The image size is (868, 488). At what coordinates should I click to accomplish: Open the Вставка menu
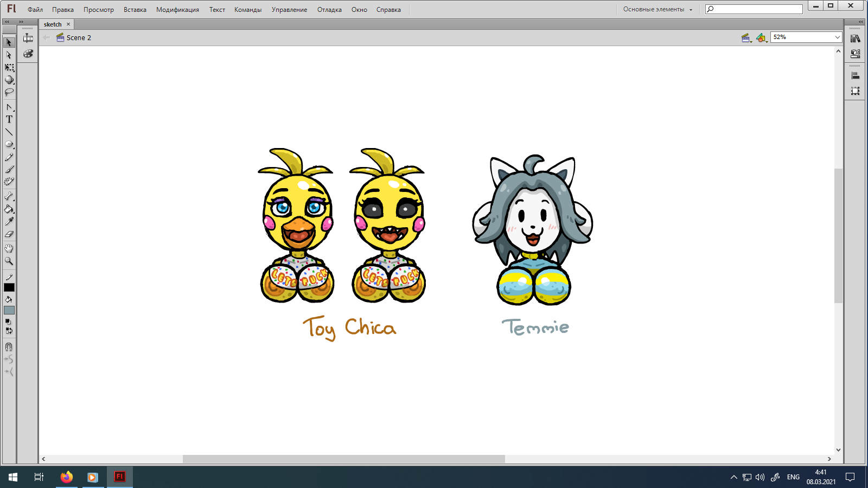[135, 10]
